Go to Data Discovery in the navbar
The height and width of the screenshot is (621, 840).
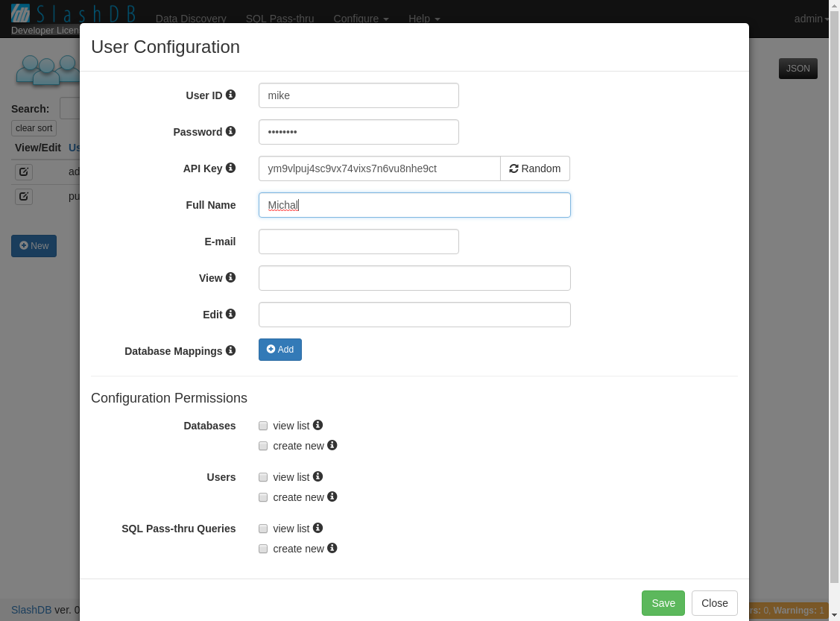pyautogui.click(x=191, y=18)
